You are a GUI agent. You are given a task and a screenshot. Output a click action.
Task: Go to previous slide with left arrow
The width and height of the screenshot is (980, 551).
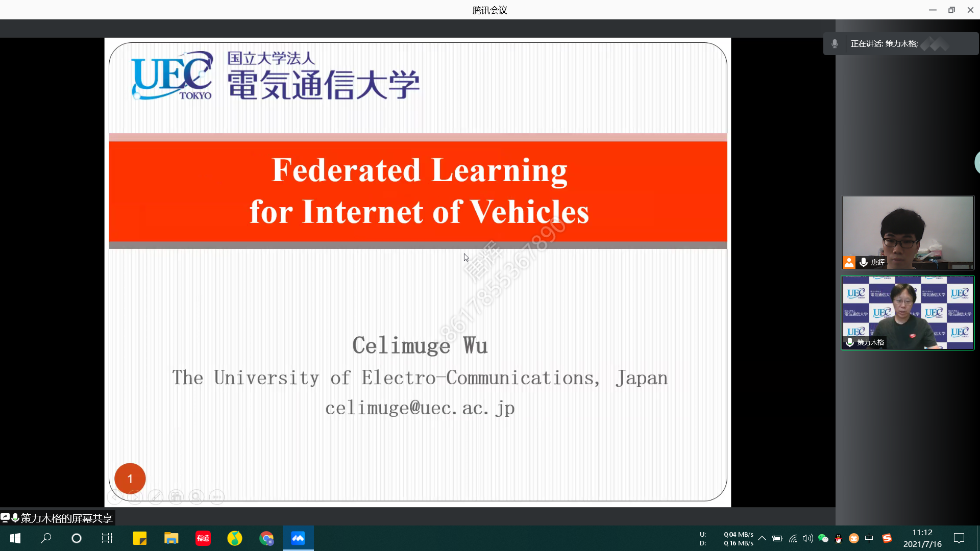click(115, 496)
